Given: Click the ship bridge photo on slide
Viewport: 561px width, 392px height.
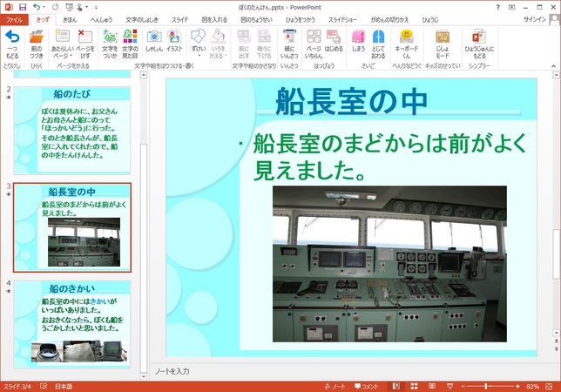Looking at the screenshot, I should click(389, 264).
